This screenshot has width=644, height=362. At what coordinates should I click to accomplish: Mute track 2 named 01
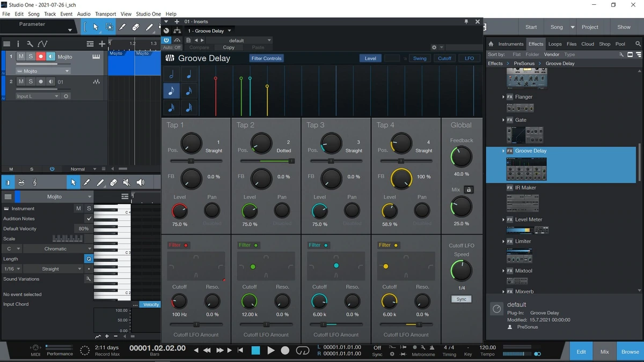[21, 82]
